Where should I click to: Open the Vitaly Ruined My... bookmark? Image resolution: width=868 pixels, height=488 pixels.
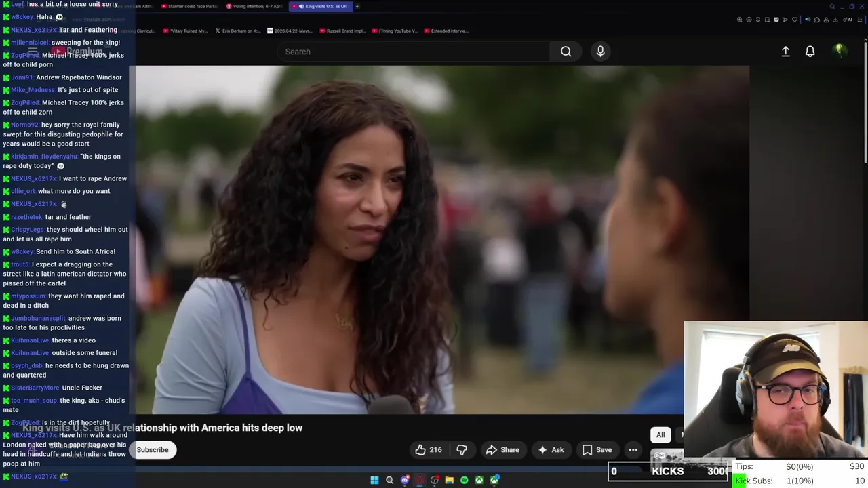pos(186,30)
